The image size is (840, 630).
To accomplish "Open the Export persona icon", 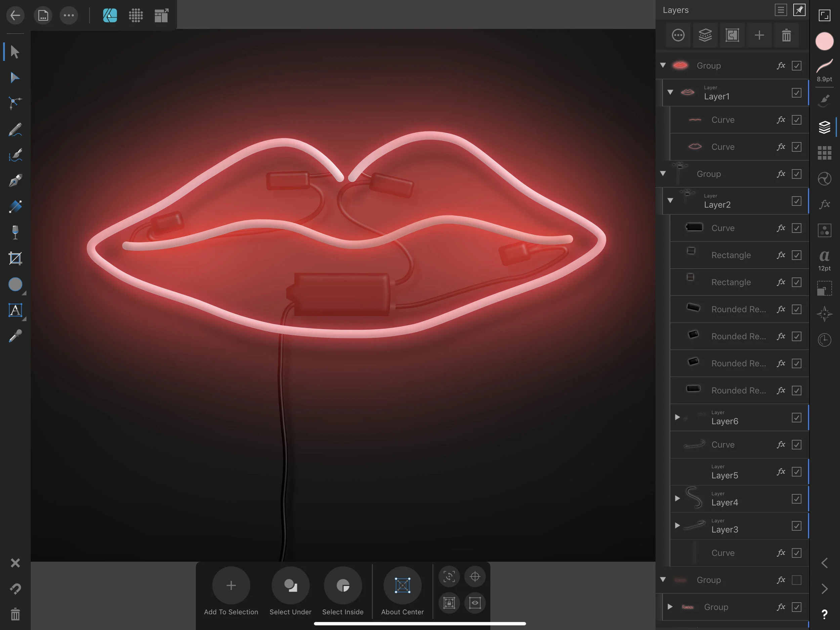I will pyautogui.click(x=161, y=15).
